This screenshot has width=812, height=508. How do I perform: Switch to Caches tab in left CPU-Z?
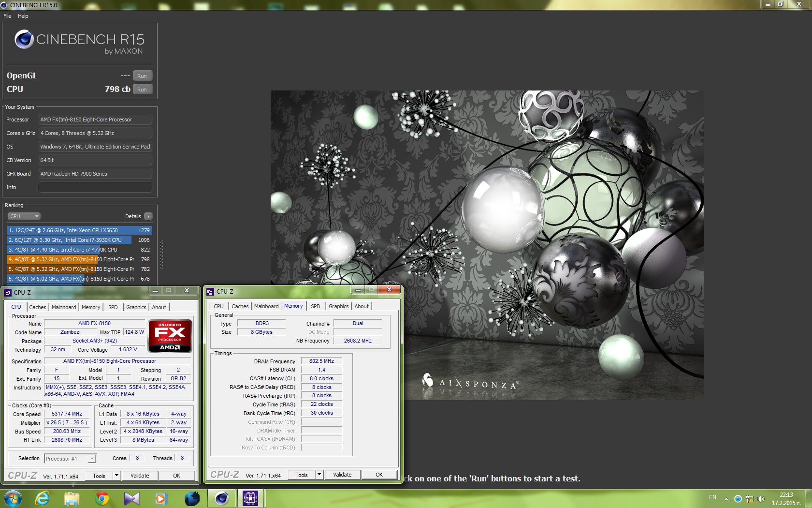pyautogui.click(x=38, y=307)
